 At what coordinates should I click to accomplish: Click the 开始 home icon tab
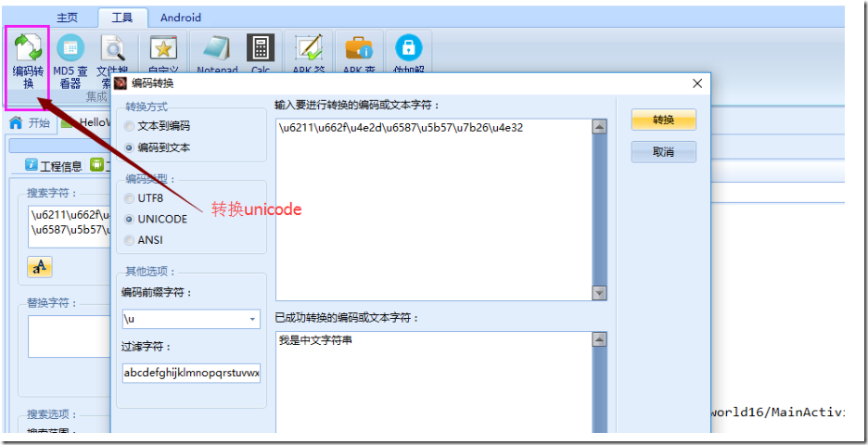pyautogui.click(x=30, y=123)
